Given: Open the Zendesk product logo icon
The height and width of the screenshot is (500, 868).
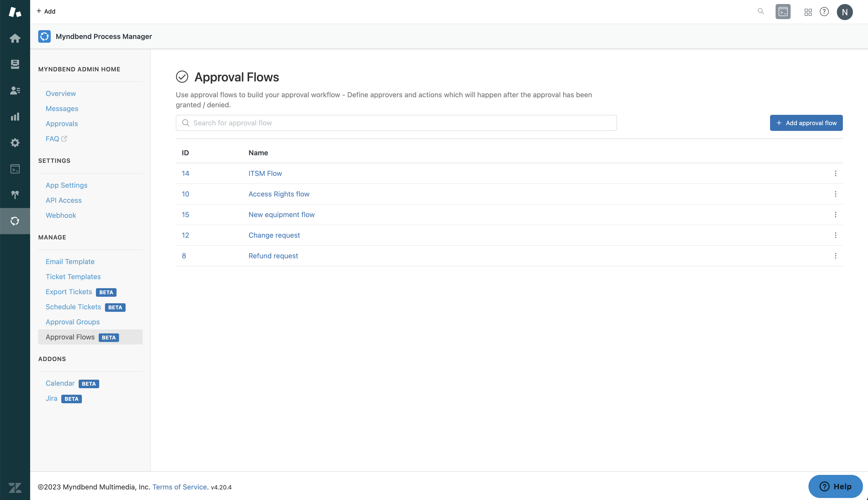Looking at the screenshot, I should [x=15, y=12].
